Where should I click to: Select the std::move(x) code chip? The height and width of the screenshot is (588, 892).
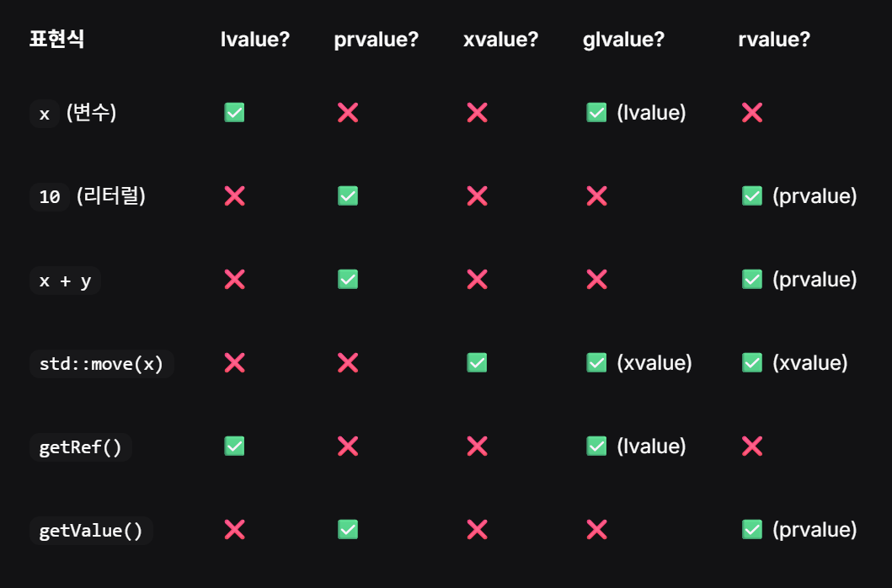pyautogui.click(x=101, y=364)
